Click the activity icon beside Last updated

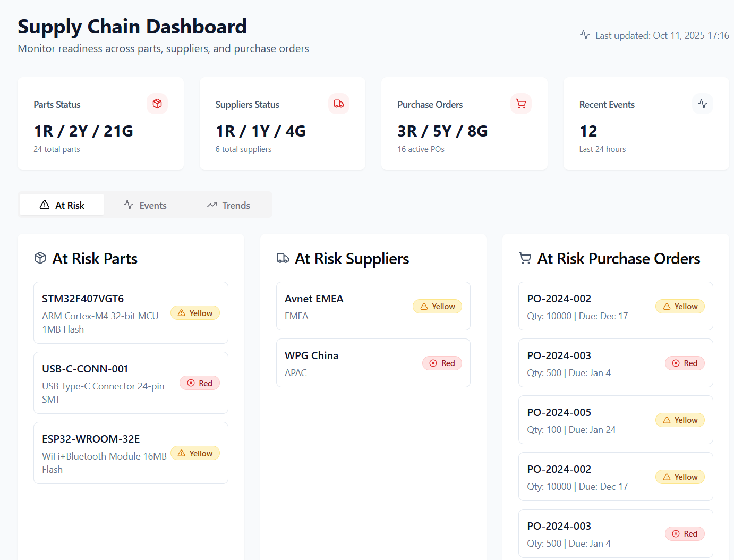(585, 35)
